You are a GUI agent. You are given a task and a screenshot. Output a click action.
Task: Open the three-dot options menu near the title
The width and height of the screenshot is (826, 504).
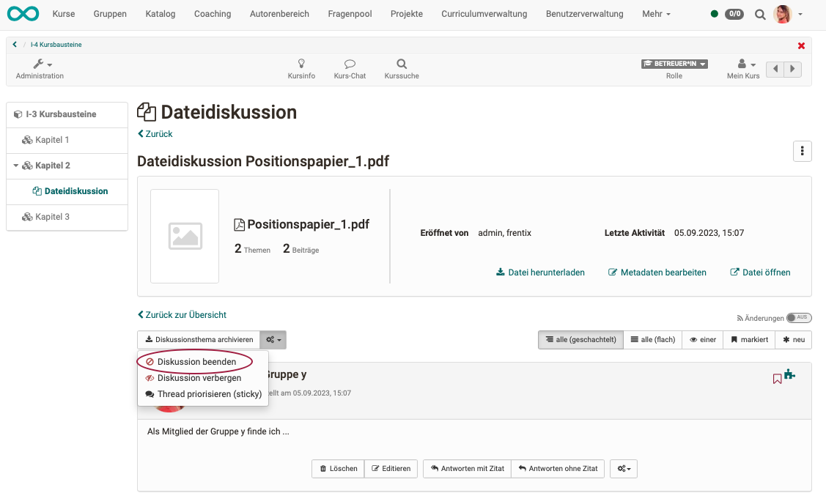coord(803,151)
